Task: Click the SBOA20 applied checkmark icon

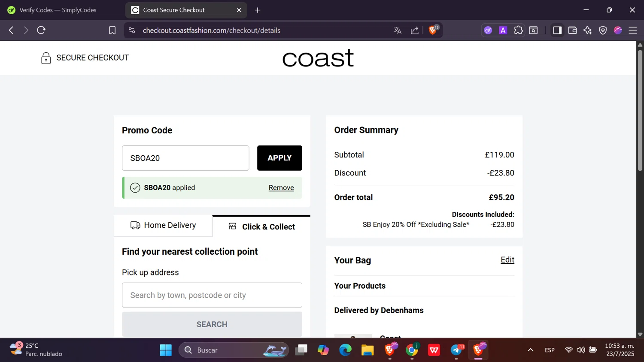Action: point(135,187)
